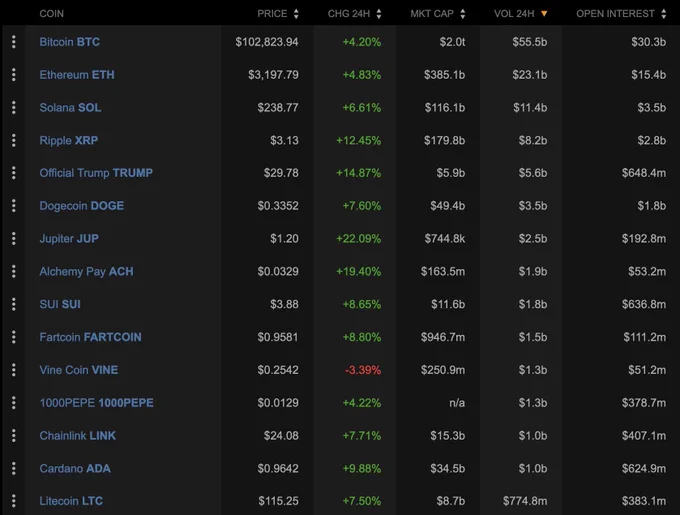
Task: Open the Vine Coin VINE page
Action: click(78, 370)
